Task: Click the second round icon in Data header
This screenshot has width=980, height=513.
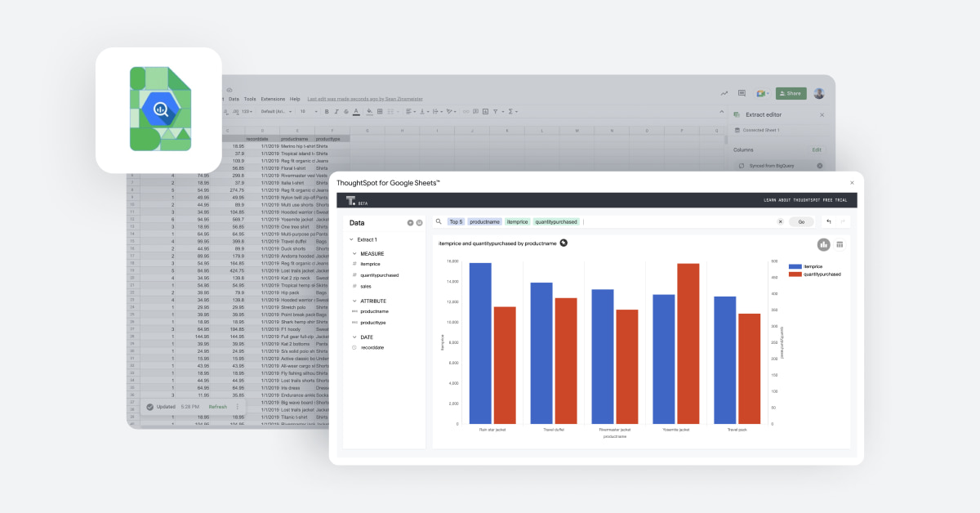Action: pos(420,223)
